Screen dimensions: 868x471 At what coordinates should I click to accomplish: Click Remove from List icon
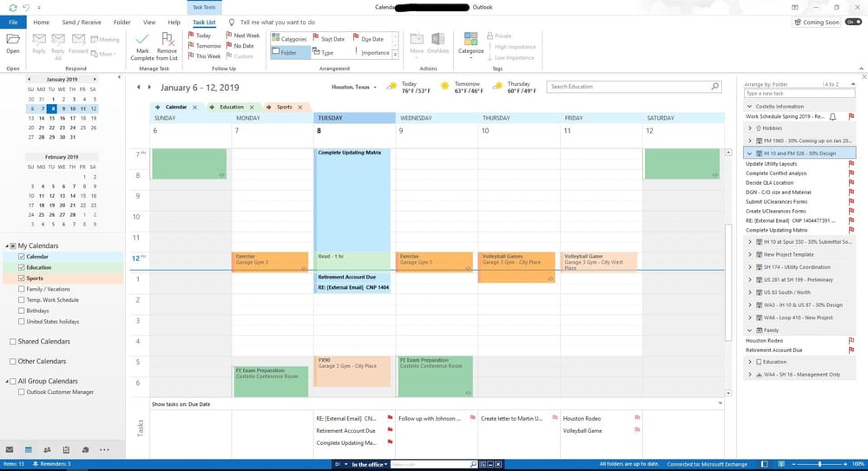[167, 39]
